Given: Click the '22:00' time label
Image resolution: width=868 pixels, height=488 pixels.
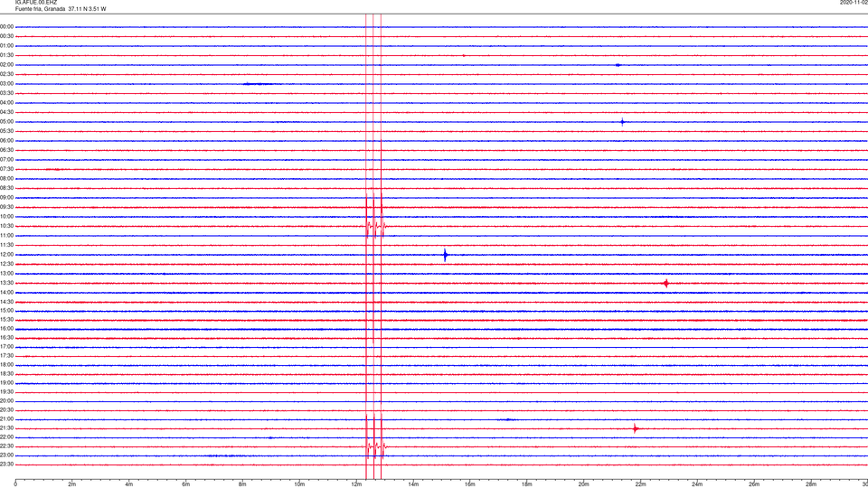Looking at the screenshot, I should pos(6,436).
